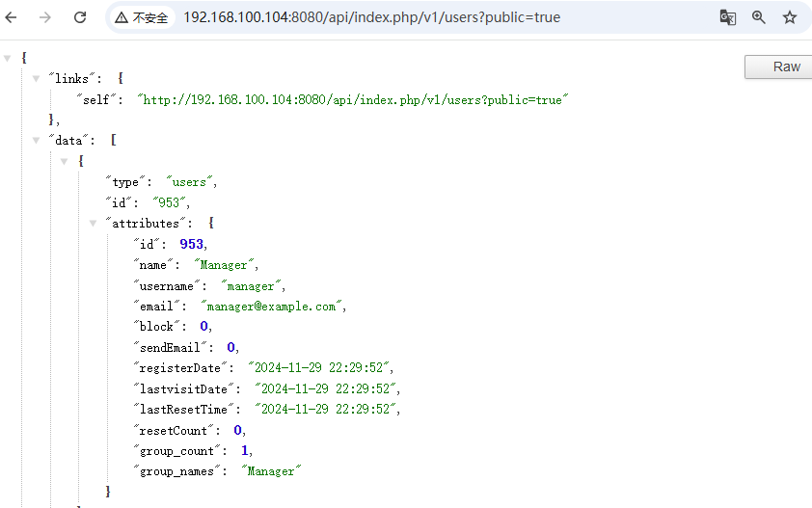812x508 pixels.
Task: Collapse the first user object in data
Action: pyautogui.click(x=65, y=161)
